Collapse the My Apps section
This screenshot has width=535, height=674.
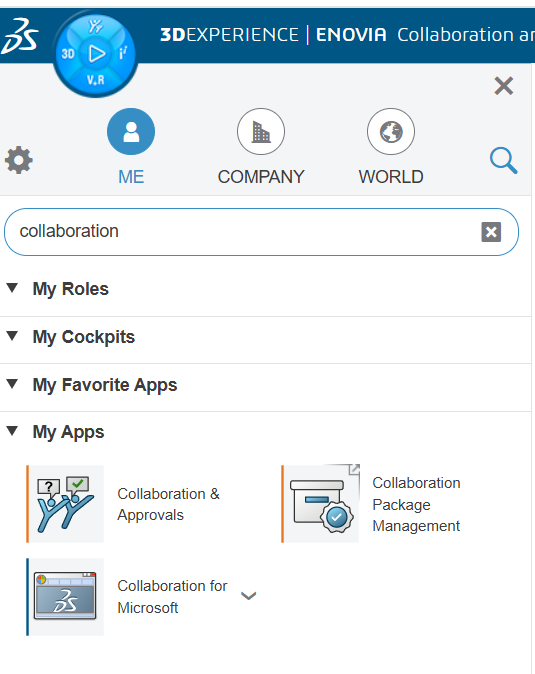(12, 431)
